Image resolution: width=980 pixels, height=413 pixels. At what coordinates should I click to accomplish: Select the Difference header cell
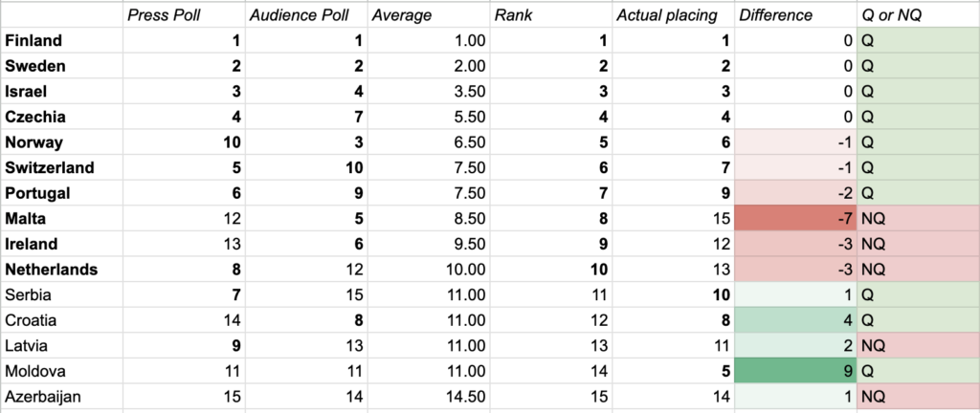point(795,15)
